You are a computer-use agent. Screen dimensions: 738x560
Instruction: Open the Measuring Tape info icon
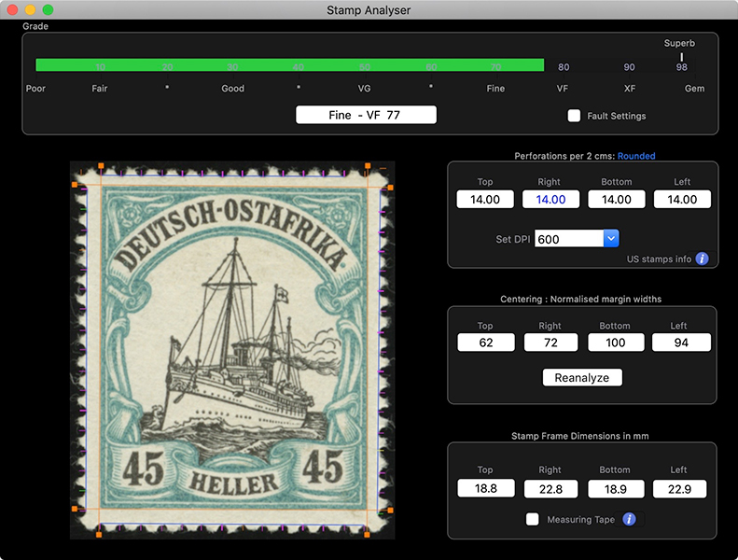pos(629,519)
